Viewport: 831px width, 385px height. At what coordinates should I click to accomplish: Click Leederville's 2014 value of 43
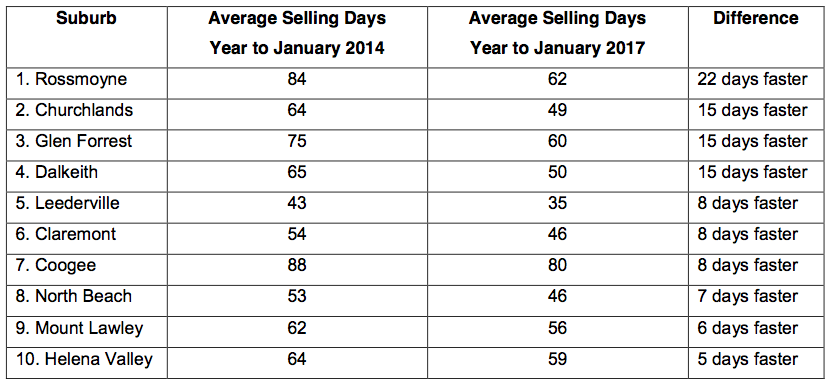(297, 203)
